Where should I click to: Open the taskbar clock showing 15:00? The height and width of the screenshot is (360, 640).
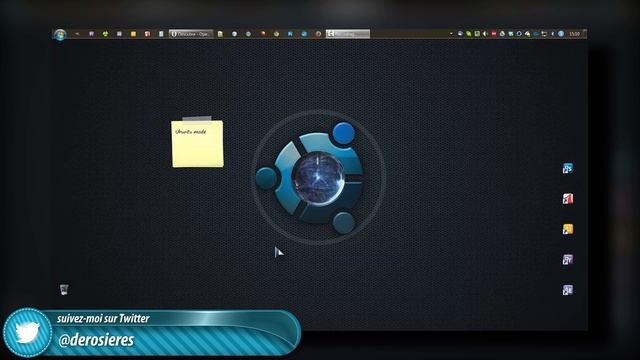point(575,34)
